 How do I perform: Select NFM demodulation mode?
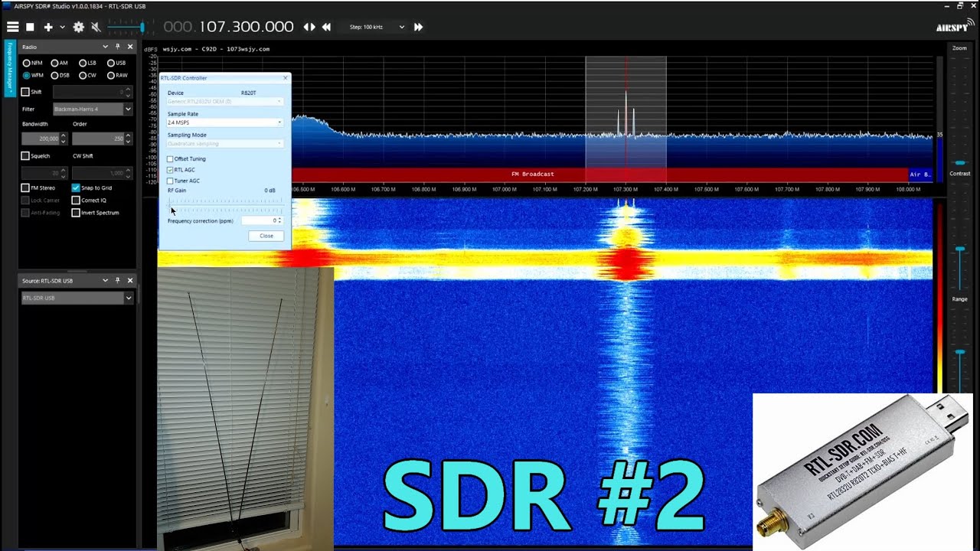click(x=32, y=63)
